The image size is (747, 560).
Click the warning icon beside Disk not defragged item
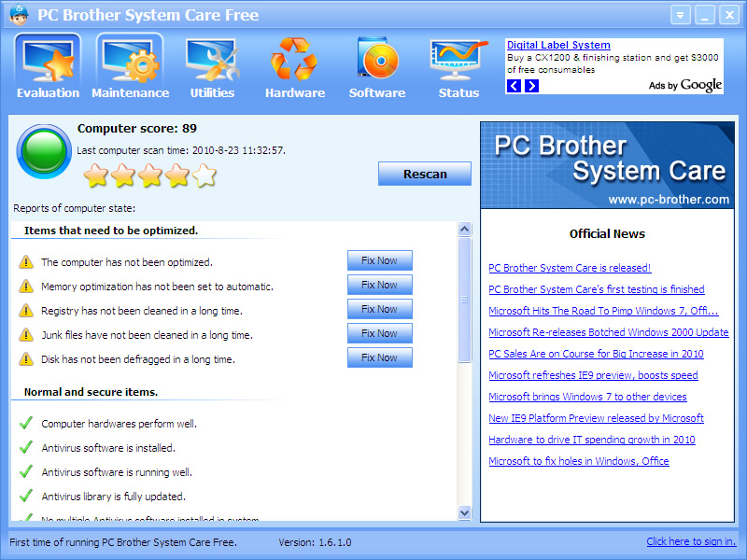(26, 359)
